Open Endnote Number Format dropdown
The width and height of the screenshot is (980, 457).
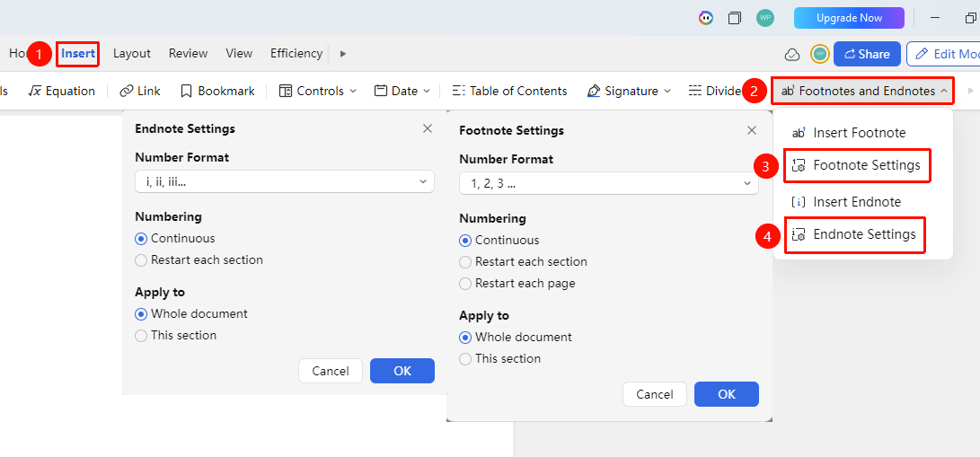click(x=285, y=181)
